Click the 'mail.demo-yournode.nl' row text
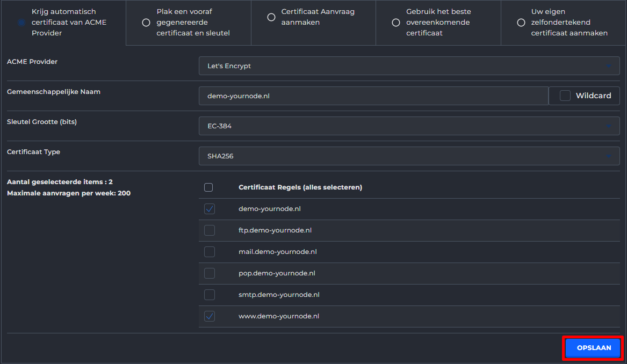The height and width of the screenshot is (364, 627). pyautogui.click(x=278, y=252)
